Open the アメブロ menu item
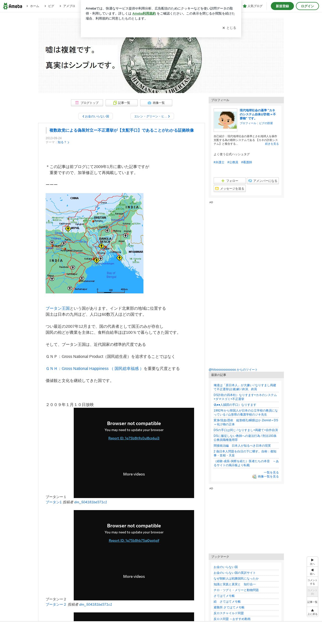The width and height of the screenshot is (322, 644). point(67,6)
